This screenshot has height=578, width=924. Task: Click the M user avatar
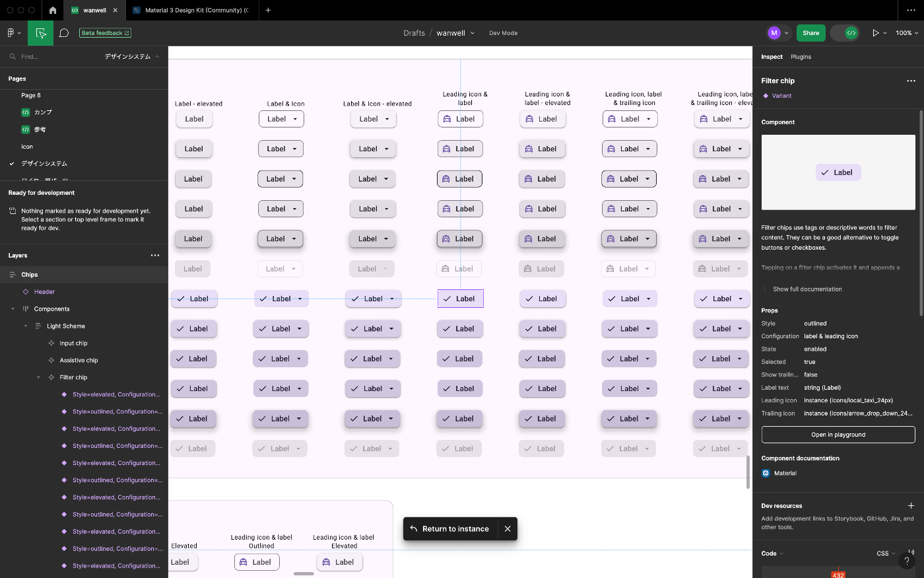pos(774,33)
